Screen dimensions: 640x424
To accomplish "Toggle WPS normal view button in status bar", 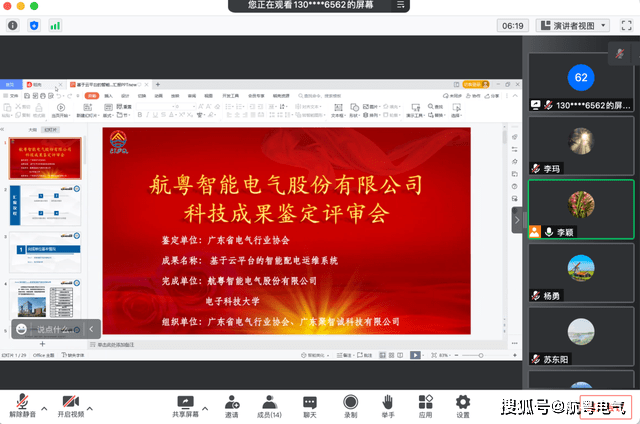I will click(x=382, y=355).
